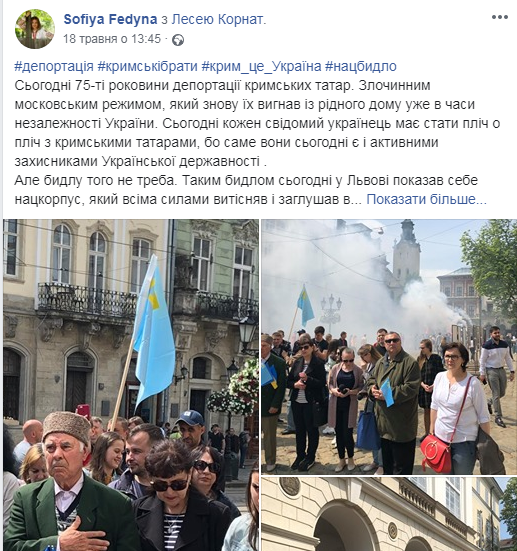Open photo of smoke over the square
Image resolution: width=517 pixels, height=551 pixels.
click(x=389, y=346)
